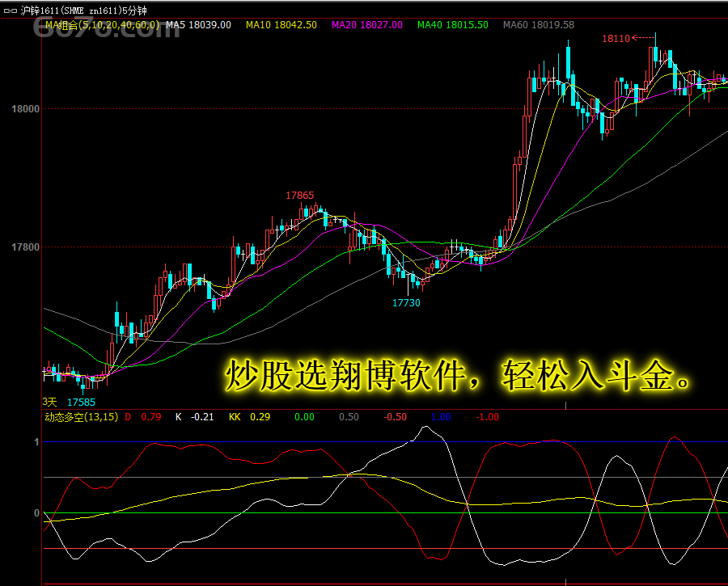Click the 17730 low price label
This screenshot has height=586, width=728.
[406, 303]
